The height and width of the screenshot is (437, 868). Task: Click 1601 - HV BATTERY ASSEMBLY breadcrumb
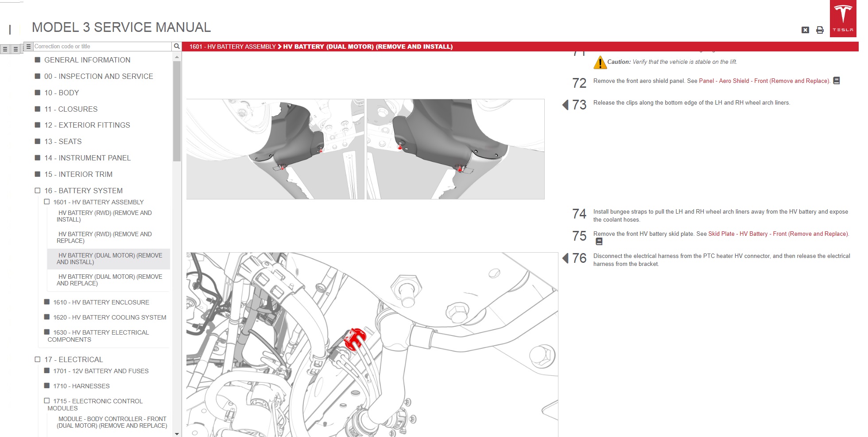point(232,47)
